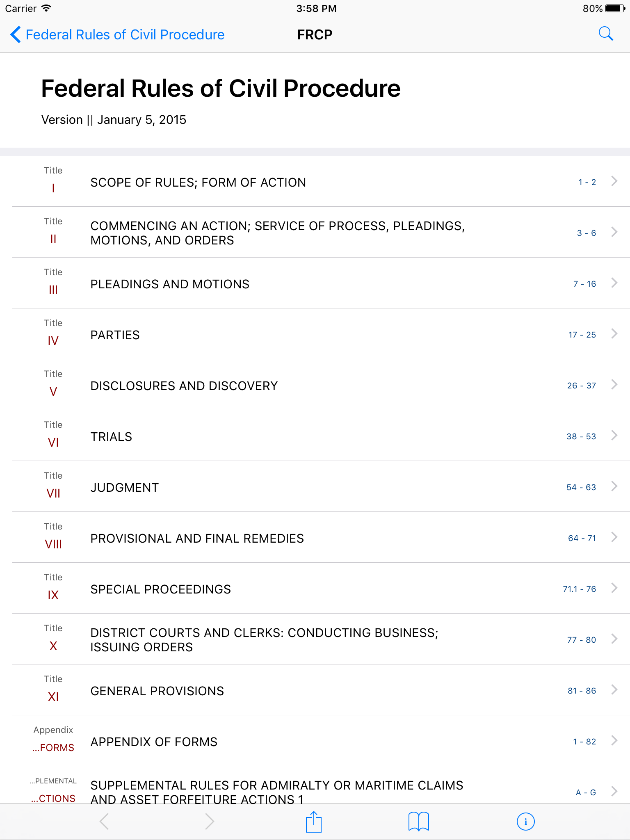Open the share sheet icon
The height and width of the screenshot is (840, 630).
[314, 822]
